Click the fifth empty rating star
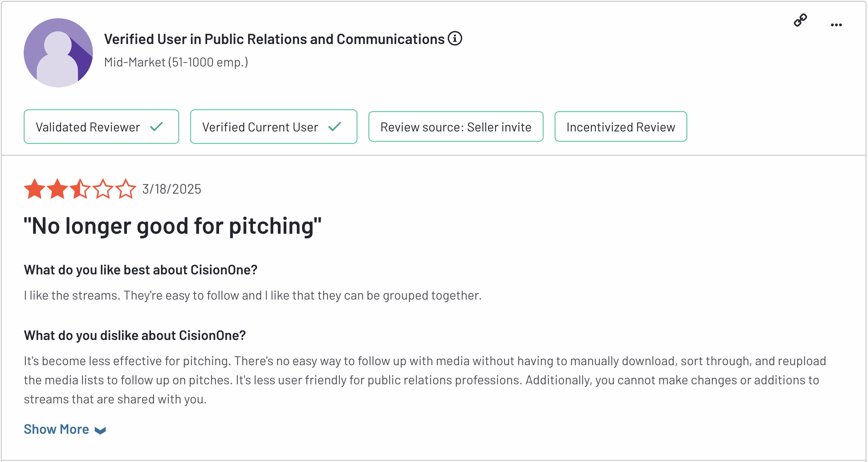This screenshot has height=462, width=868. tap(126, 189)
